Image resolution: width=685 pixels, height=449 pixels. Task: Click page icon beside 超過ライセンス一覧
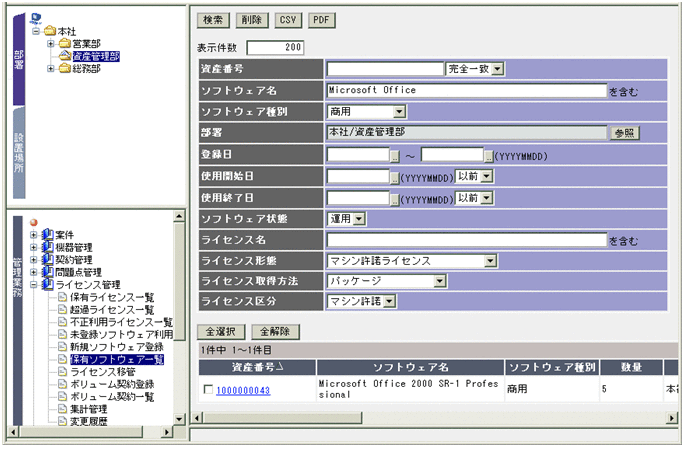(62, 309)
